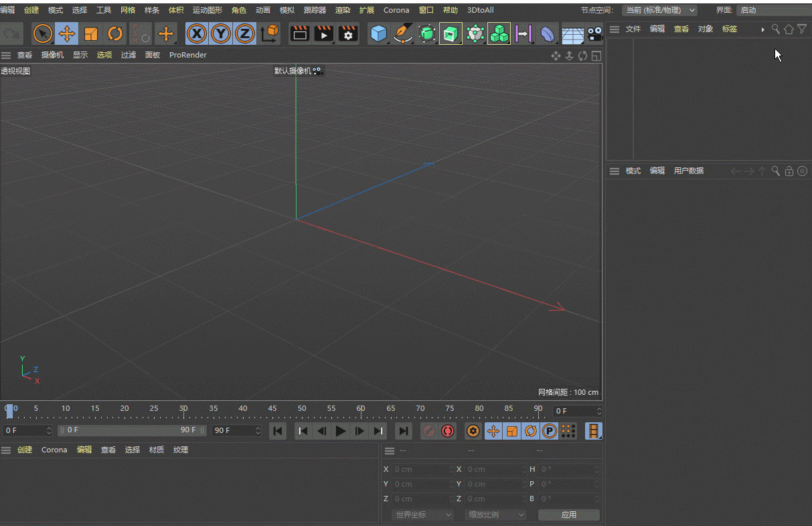
Task: Toggle the viewport maximize layout icon
Action: click(596, 56)
